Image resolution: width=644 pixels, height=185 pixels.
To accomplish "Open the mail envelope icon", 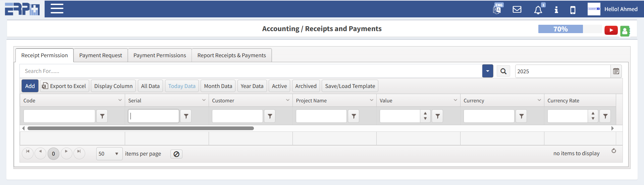I will pyautogui.click(x=517, y=9).
